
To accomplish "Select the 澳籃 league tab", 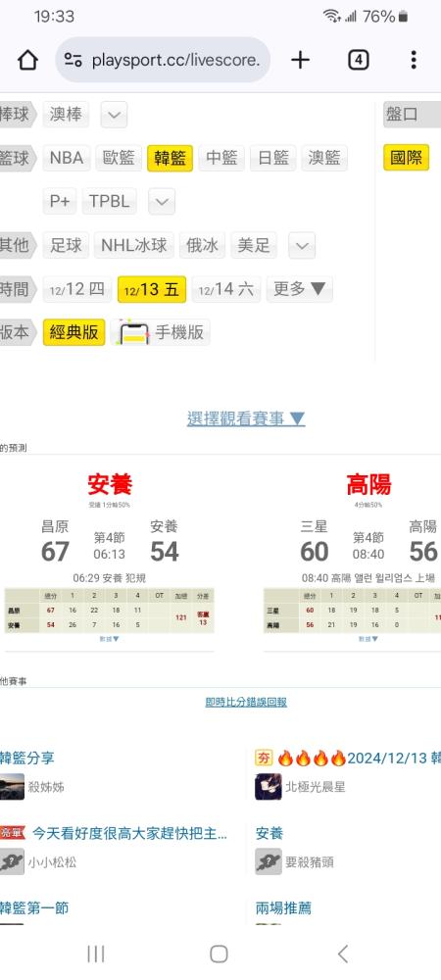I will pyautogui.click(x=324, y=158).
